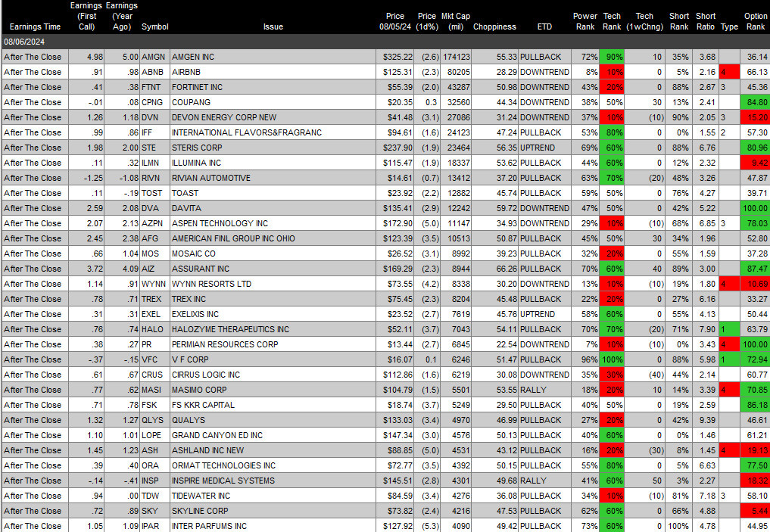Click AMGEN's green 90% Tech Rank cell
Image resolution: width=770 pixels, height=532 pixels.
(x=612, y=57)
